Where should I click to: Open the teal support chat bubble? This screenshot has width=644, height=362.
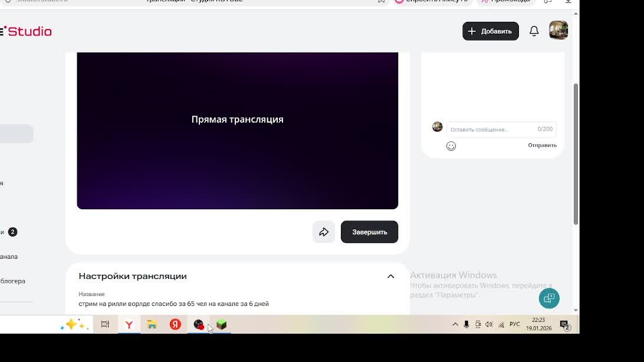click(x=549, y=298)
